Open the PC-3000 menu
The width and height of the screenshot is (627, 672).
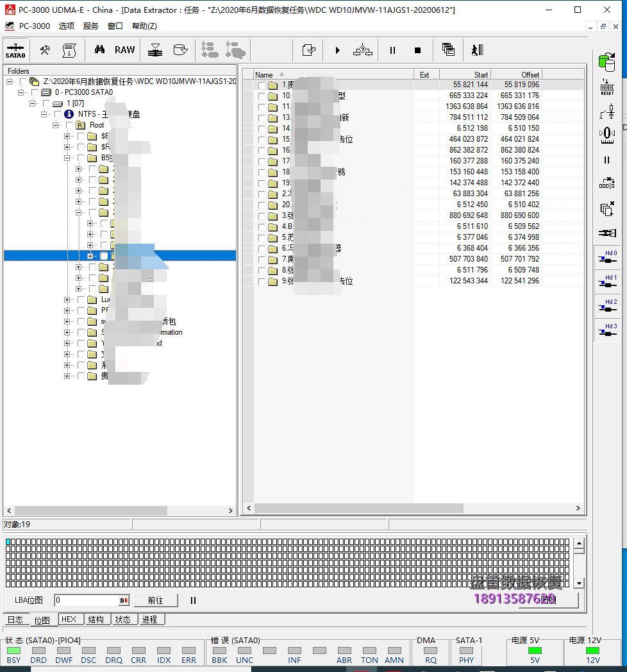pos(34,26)
